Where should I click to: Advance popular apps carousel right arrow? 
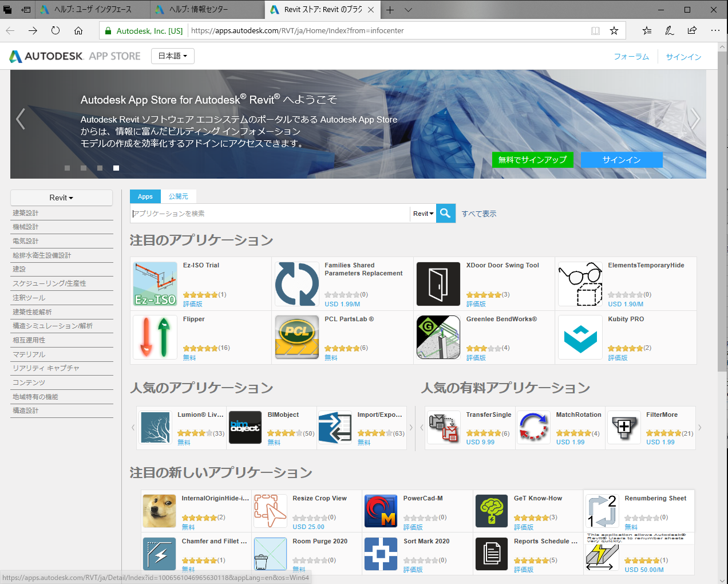pos(411,428)
